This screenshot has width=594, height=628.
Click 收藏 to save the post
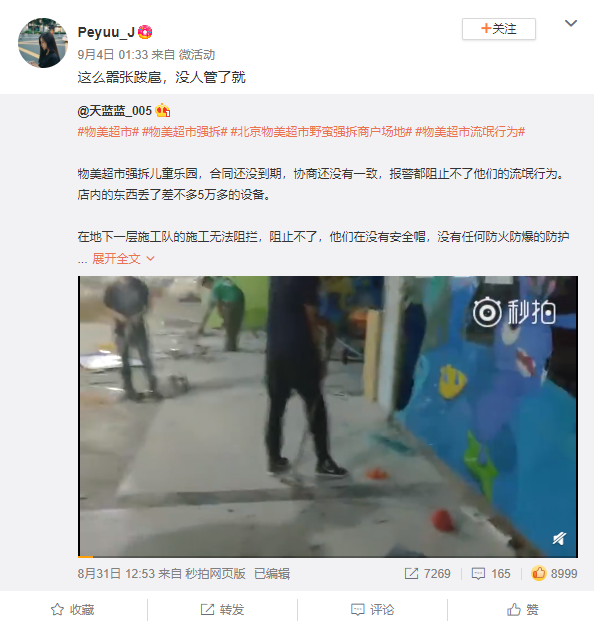click(x=72, y=610)
